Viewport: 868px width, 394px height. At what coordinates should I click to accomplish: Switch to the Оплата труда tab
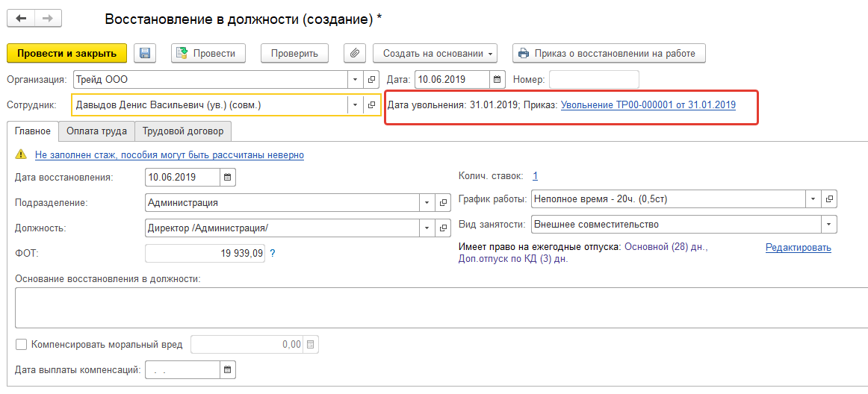pyautogui.click(x=96, y=131)
